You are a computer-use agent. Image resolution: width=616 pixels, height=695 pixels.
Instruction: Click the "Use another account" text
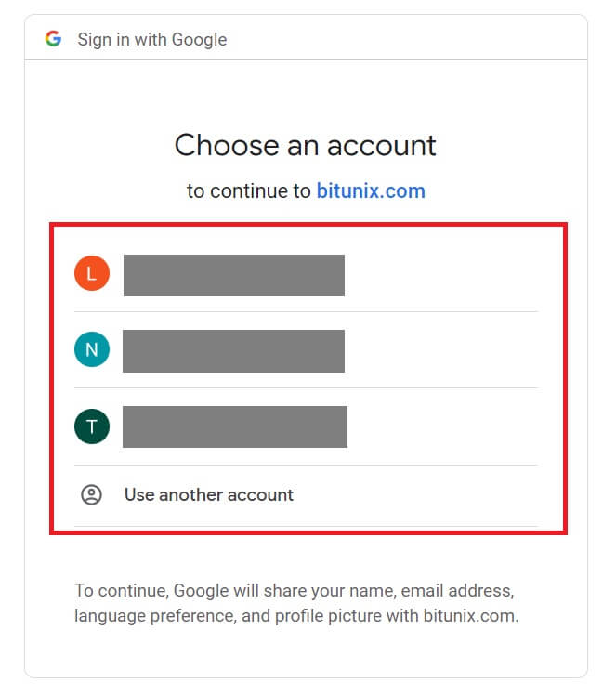click(208, 494)
